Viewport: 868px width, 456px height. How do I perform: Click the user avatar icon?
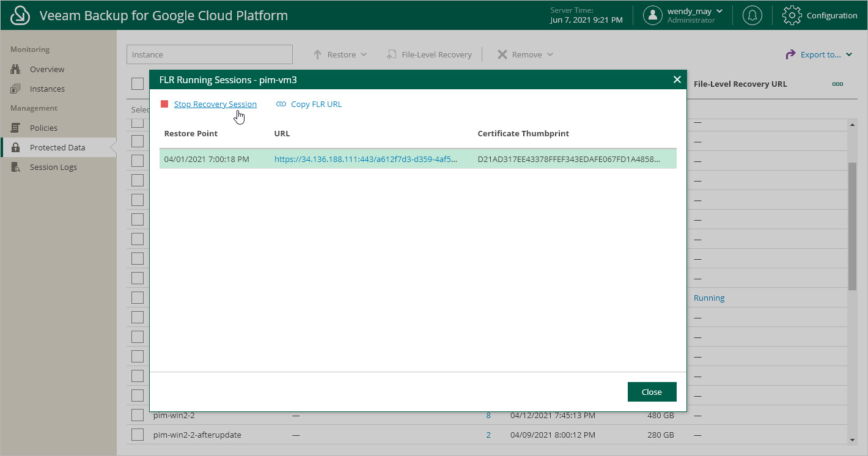(653, 15)
